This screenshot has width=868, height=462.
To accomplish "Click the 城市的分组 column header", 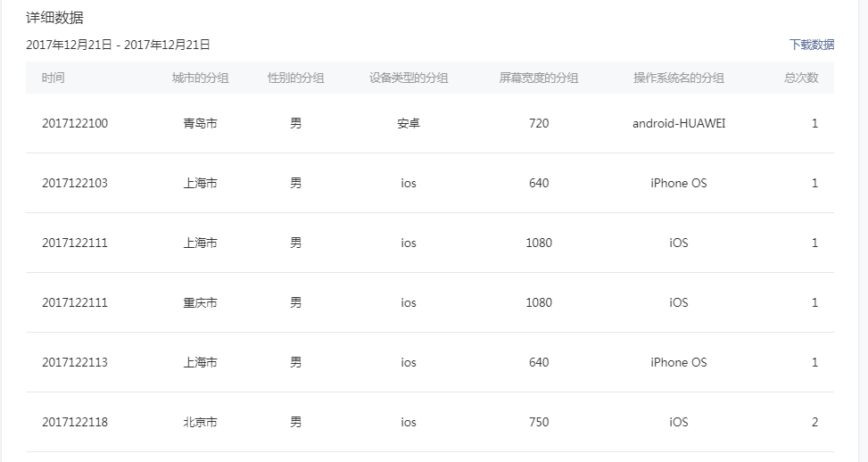I will pos(200,78).
